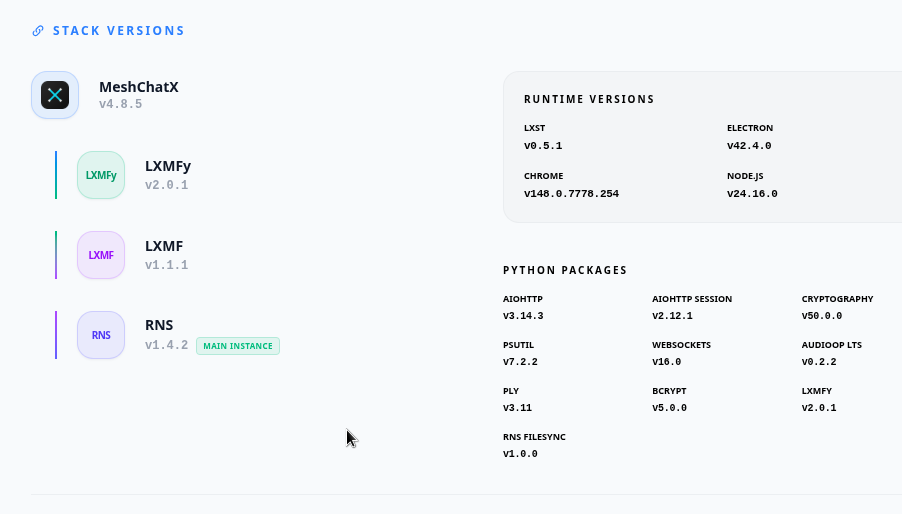This screenshot has height=514, width=902.
Task: Click the Electron v42.4.0 version value
Action: 749,145
